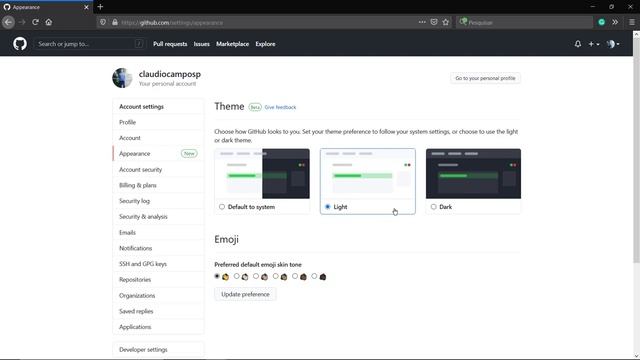The width and height of the screenshot is (640, 360).
Task: Open Saved replies settings
Action: (158, 311)
